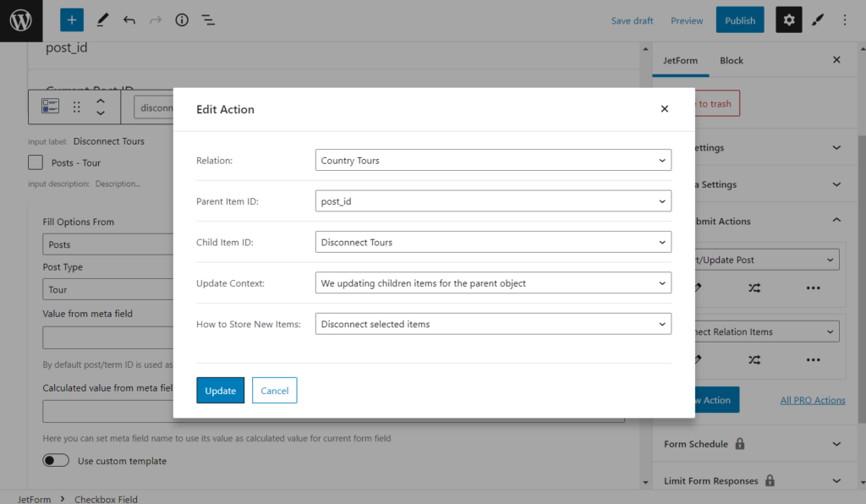Open the Post Type select showing Tour

pyautogui.click(x=108, y=289)
